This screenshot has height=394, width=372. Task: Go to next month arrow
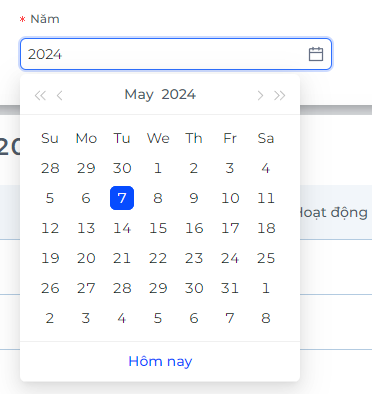click(x=260, y=95)
